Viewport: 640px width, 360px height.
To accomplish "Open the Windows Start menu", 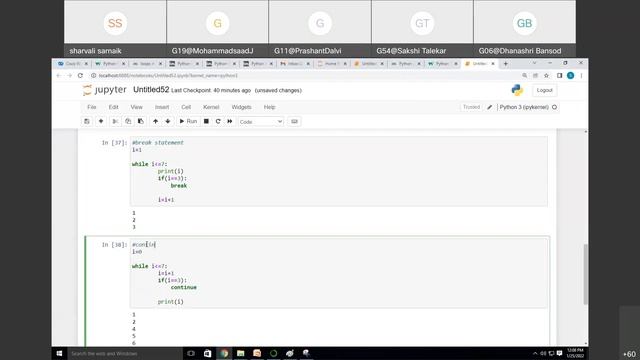I will point(59,353).
